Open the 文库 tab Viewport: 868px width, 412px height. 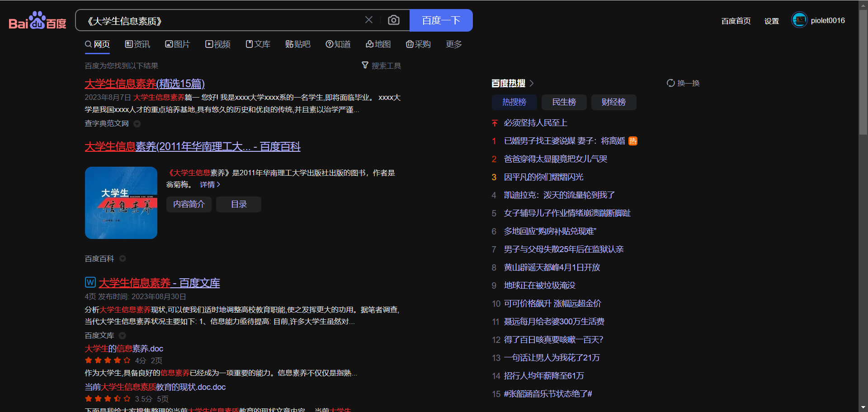(x=258, y=44)
